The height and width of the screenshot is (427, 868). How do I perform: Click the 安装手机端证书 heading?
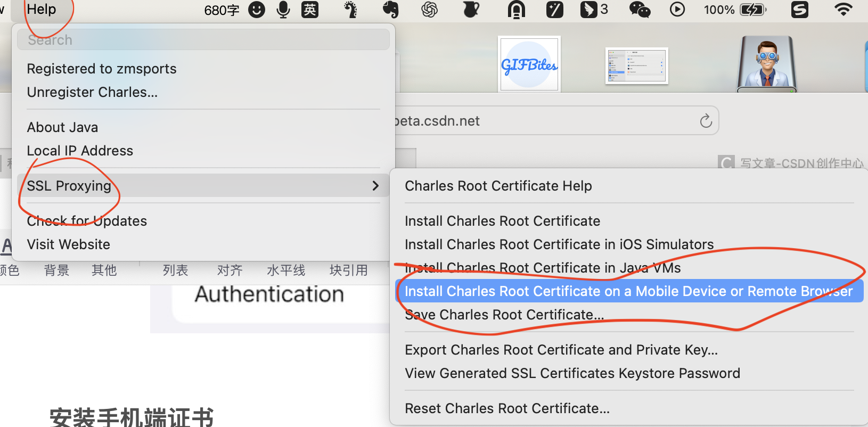(x=132, y=417)
